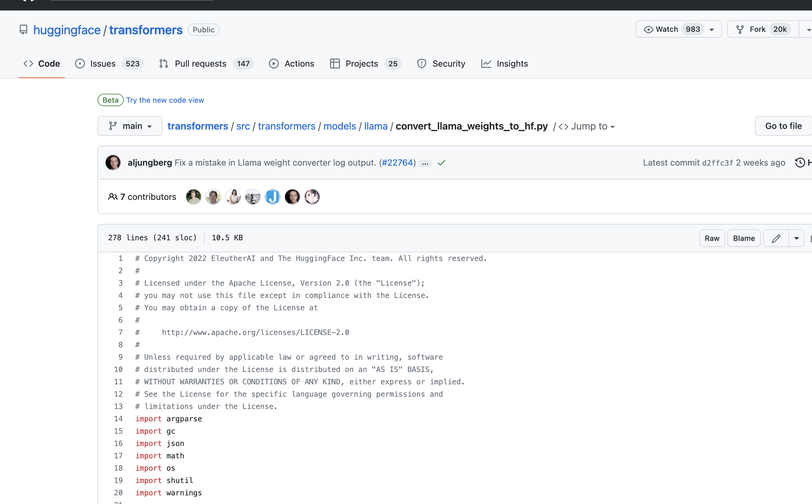Click the first contributor avatar
Viewport: 812px width, 504px height.
[x=194, y=197]
